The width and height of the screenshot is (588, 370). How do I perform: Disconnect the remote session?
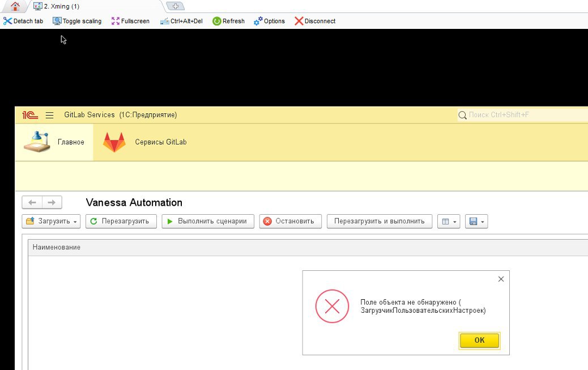click(315, 21)
